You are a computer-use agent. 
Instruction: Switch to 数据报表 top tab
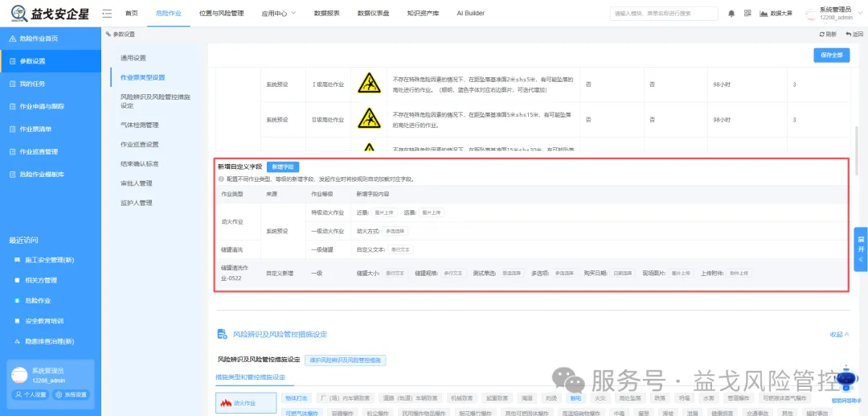coord(326,14)
